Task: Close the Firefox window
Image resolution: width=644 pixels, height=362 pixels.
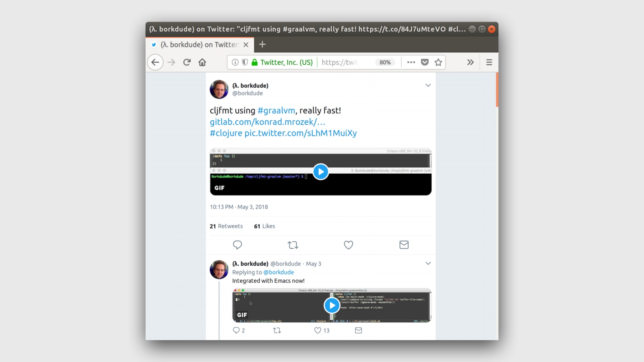Action: click(x=491, y=29)
